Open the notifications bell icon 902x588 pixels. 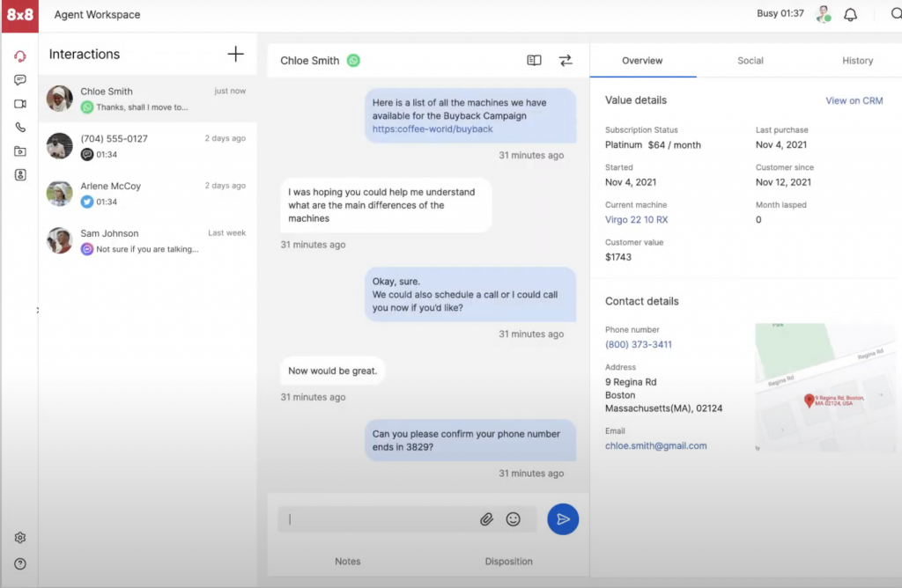point(850,15)
